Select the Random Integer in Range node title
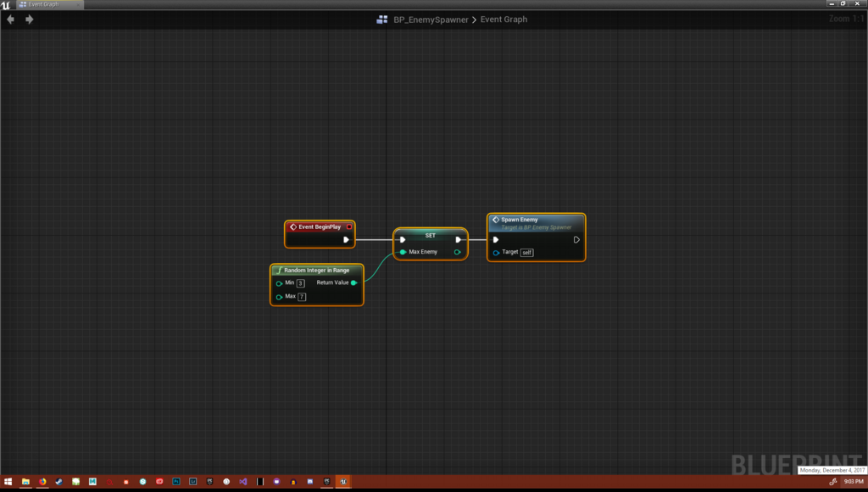The image size is (868, 492). [x=317, y=271]
